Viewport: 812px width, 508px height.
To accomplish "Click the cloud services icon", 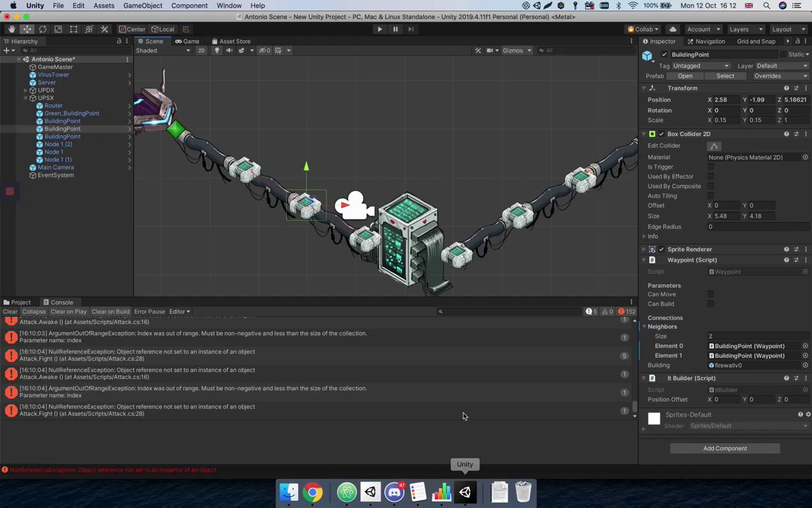I will click(x=672, y=29).
